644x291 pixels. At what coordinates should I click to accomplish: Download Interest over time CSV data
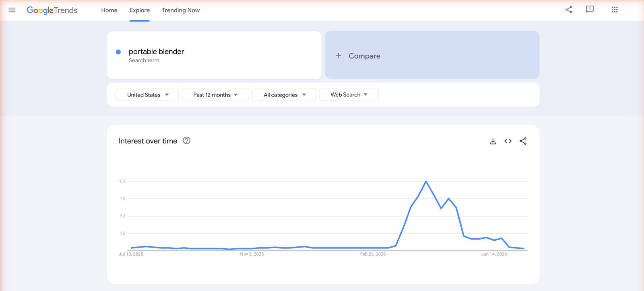click(x=493, y=141)
